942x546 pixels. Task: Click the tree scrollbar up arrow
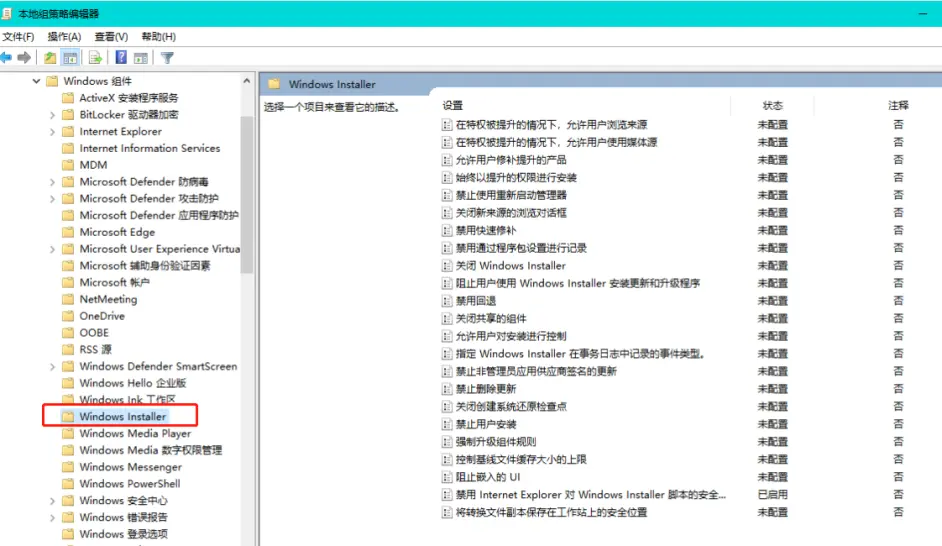click(247, 80)
